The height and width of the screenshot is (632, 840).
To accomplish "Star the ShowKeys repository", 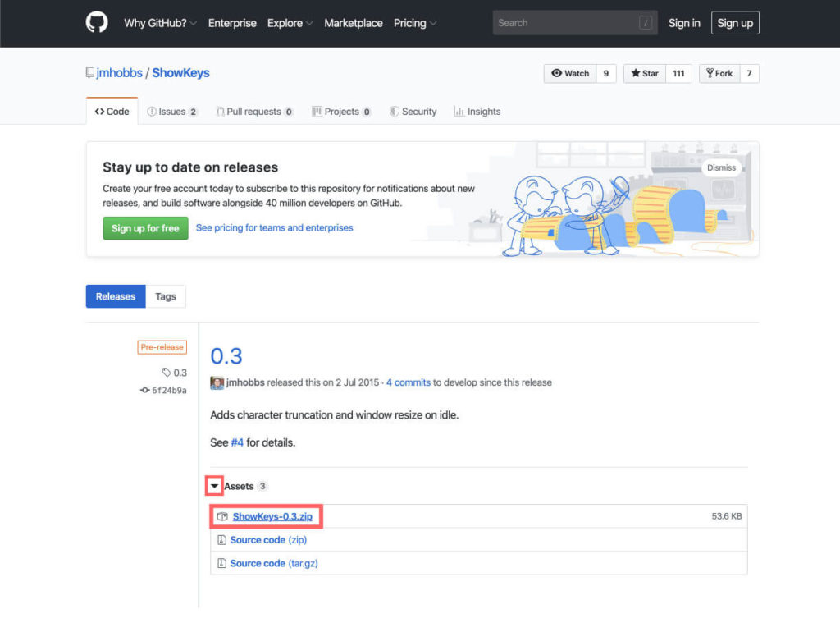I will tap(645, 73).
